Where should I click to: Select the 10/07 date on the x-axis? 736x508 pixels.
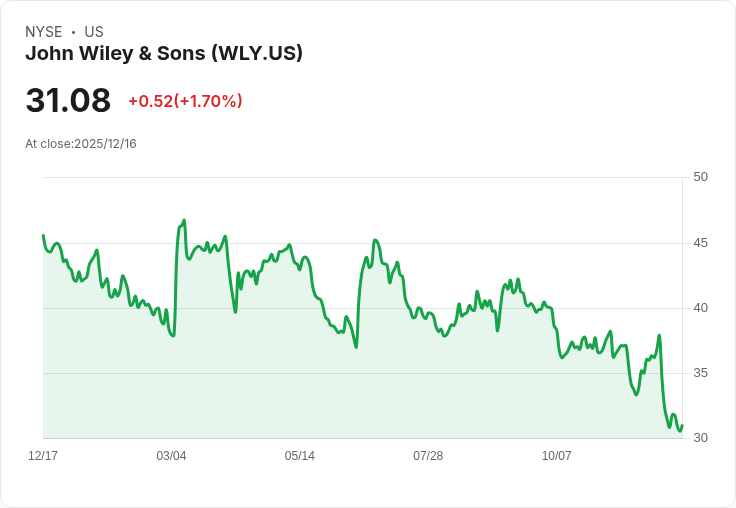557,456
